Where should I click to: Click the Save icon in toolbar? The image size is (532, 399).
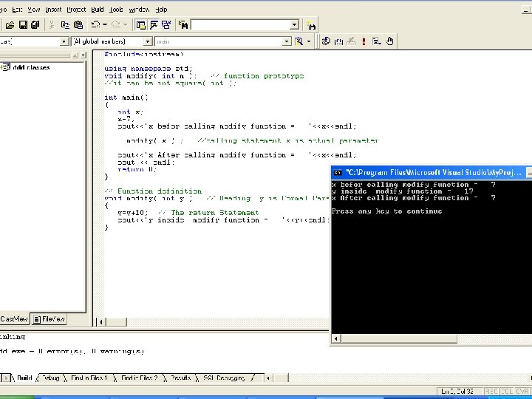(23, 24)
